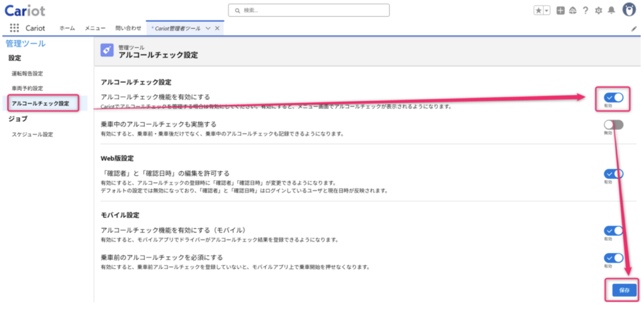Open the help question mark icon

pyautogui.click(x=585, y=11)
